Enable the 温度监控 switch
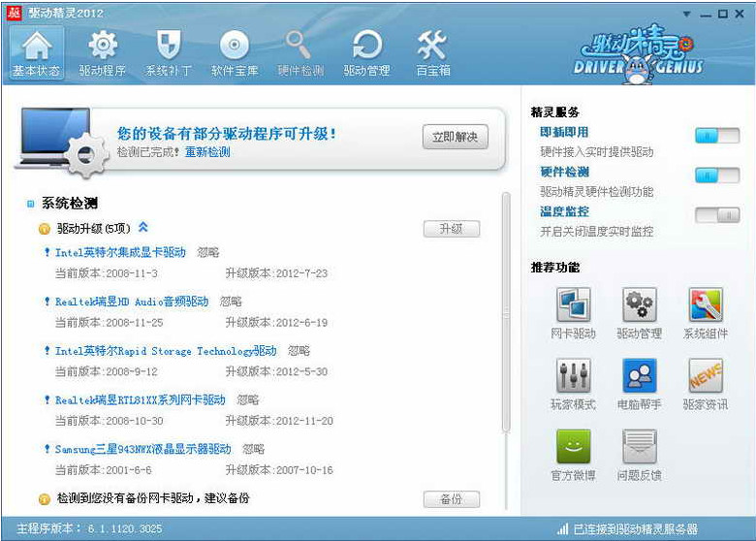756x541 pixels. coord(717,214)
